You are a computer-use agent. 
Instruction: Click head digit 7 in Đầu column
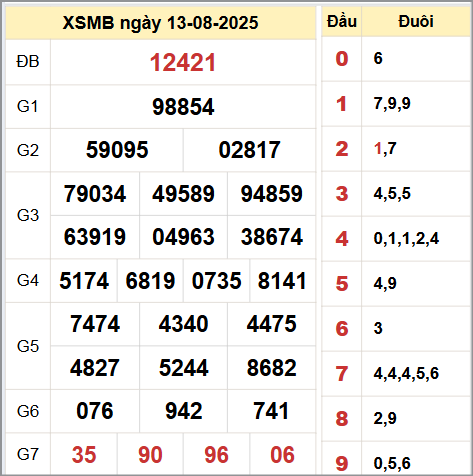pos(342,374)
